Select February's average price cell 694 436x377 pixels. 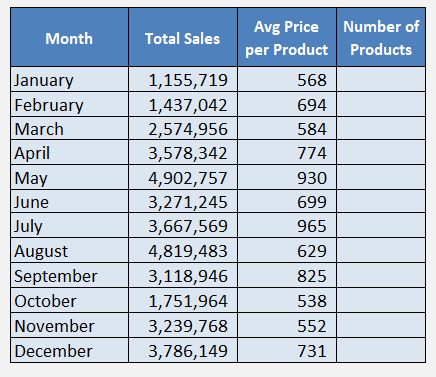click(x=287, y=104)
